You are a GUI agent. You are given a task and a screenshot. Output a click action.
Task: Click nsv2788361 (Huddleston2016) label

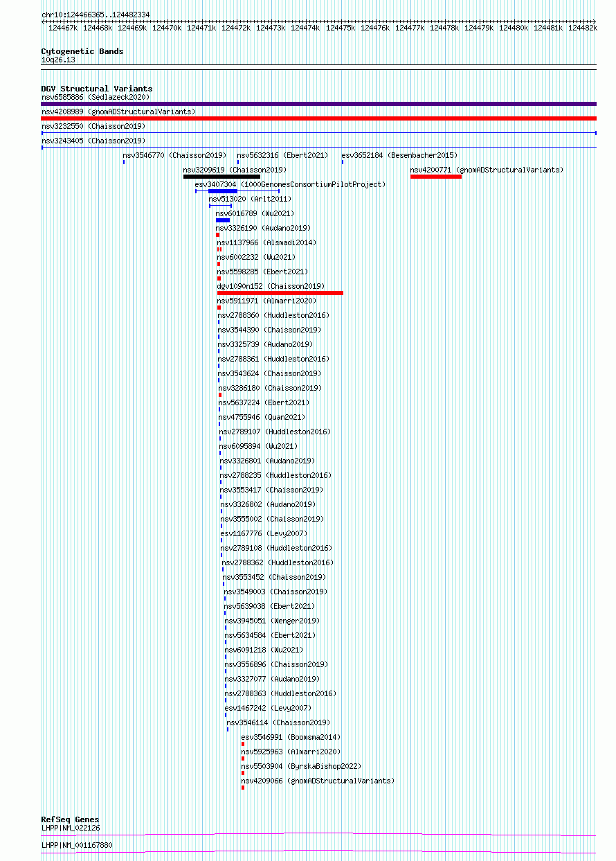click(x=273, y=360)
